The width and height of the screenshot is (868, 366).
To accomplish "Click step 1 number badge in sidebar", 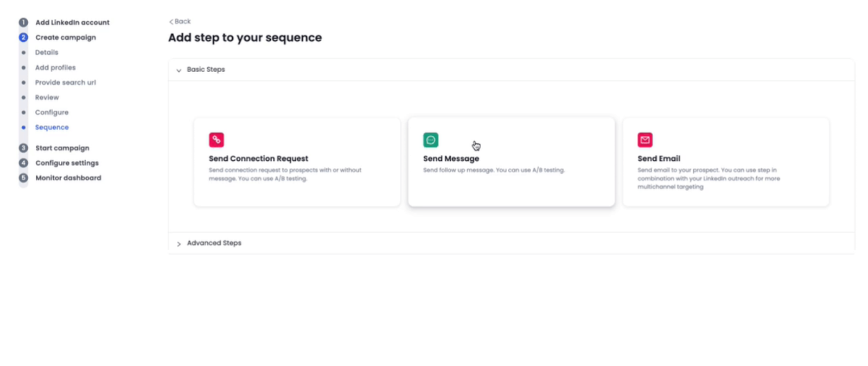I will pyautogui.click(x=23, y=22).
